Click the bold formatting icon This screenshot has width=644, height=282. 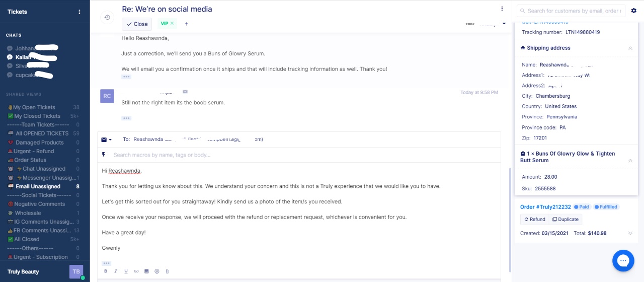click(106, 271)
